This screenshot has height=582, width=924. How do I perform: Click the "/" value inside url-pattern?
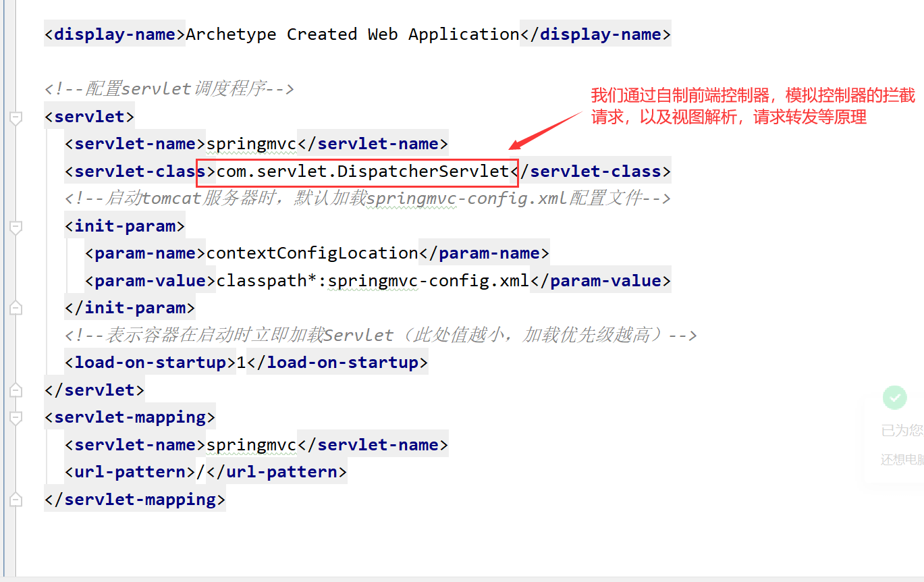201,472
